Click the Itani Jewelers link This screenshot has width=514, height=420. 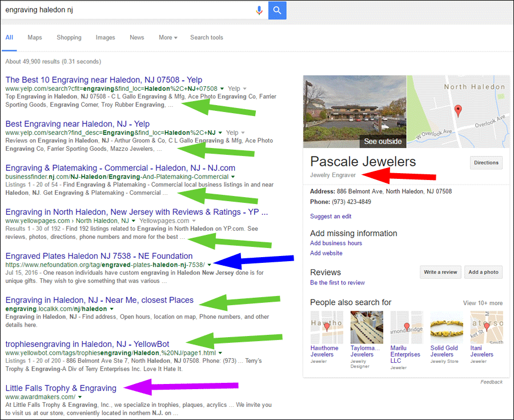(481, 351)
